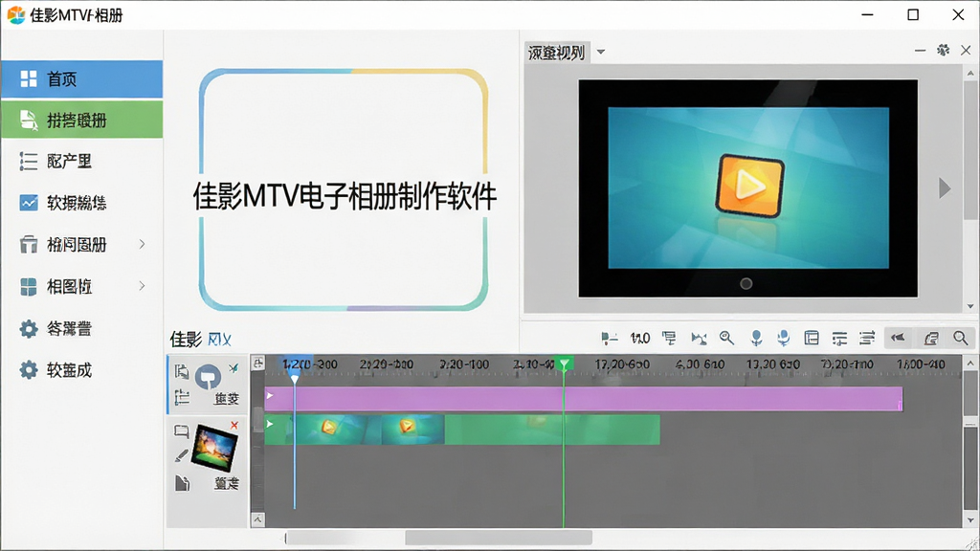Screen dimensions: 980x551
Task: Expand the arrow next to the 固册 sidebar row
Action: tap(142, 244)
